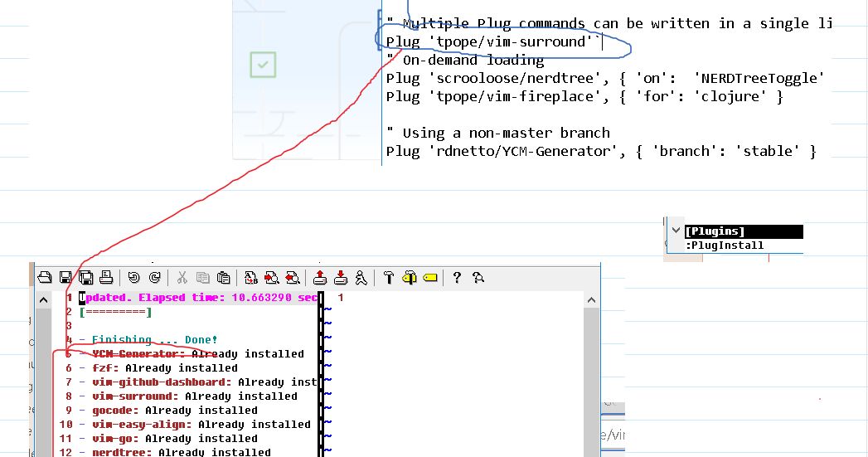Open Find and Replace from toolbar

click(x=250, y=278)
